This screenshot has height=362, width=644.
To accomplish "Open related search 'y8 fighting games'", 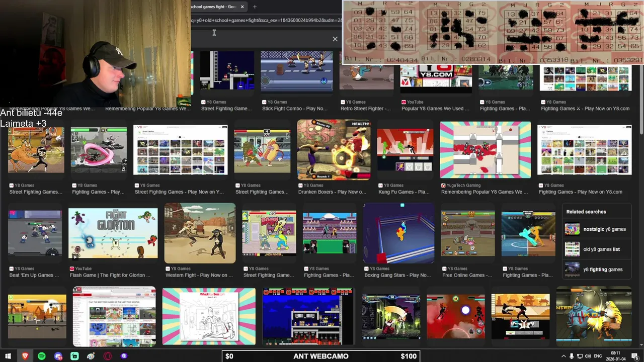I will coord(597,269).
